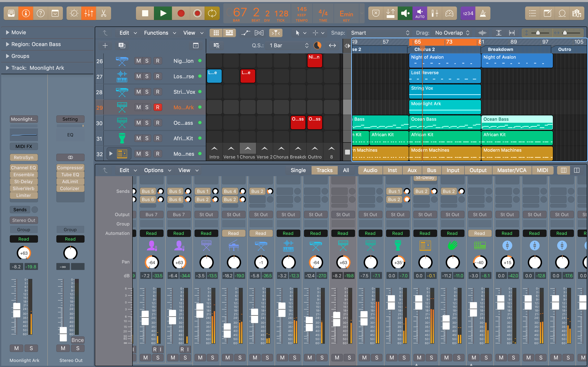Screen dimensions: 588x367
Task: Open the Scissors editors icon
Action: pyautogui.click(x=104, y=13)
